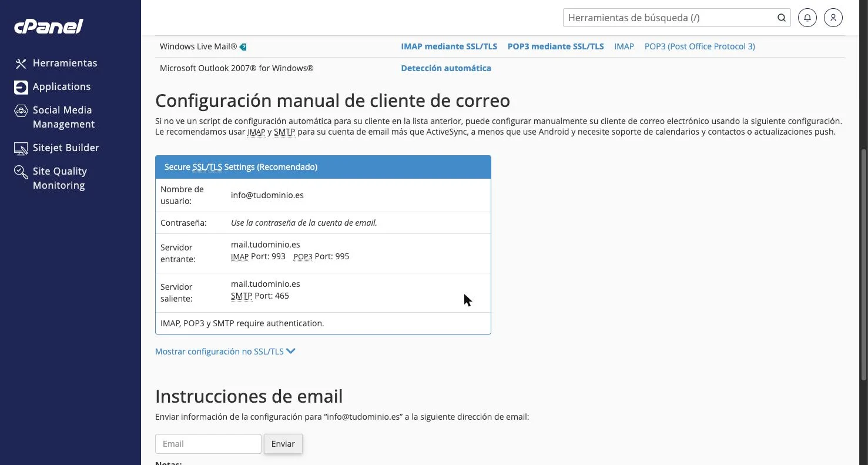Go to Herramientas in the sidebar

point(65,63)
